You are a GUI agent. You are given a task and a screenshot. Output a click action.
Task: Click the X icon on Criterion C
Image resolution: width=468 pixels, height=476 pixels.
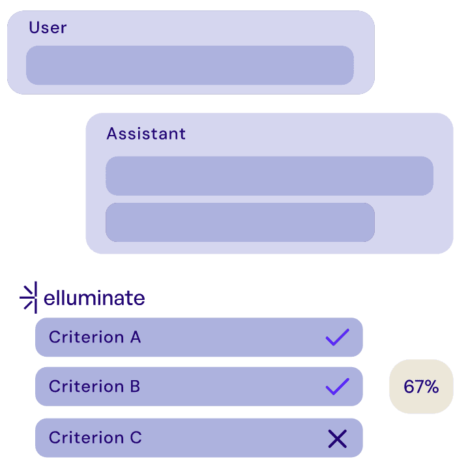(x=337, y=439)
